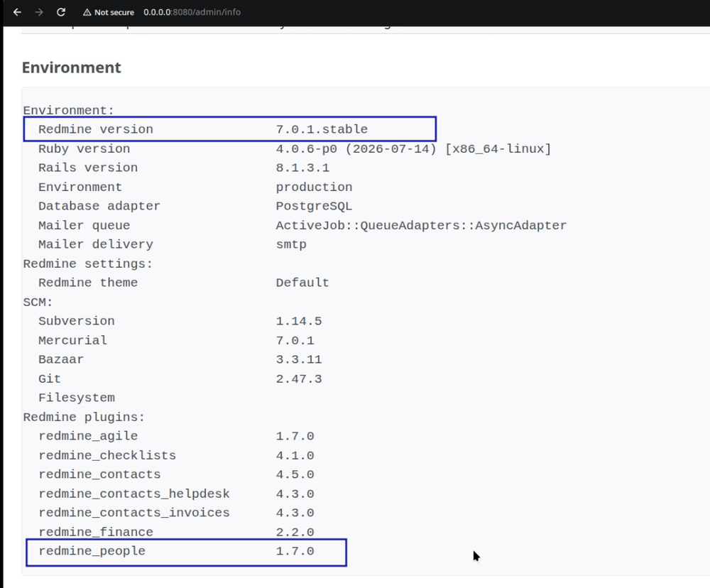
Task: Select the Mercurial row label
Action: 72,341
